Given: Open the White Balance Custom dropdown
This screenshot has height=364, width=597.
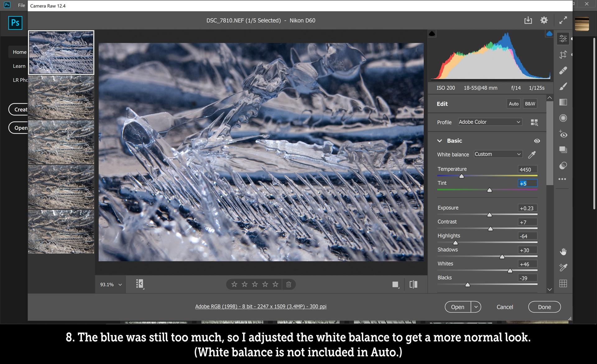Looking at the screenshot, I should click(497, 154).
